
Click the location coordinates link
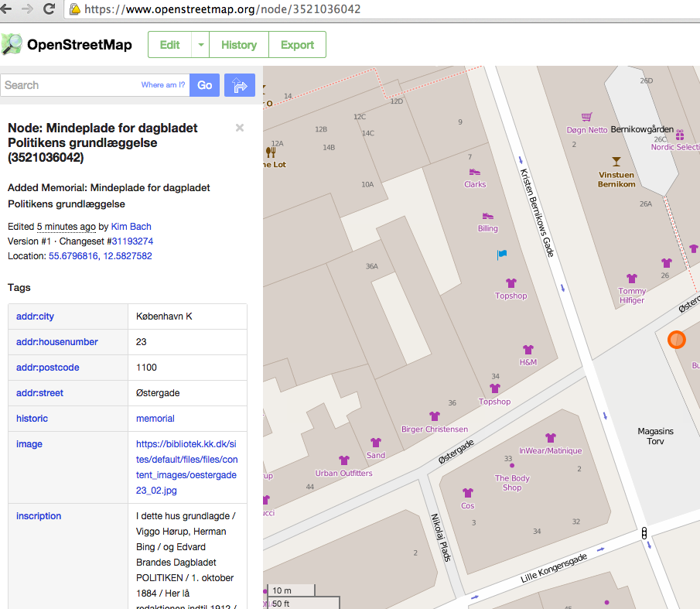click(x=101, y=256)
